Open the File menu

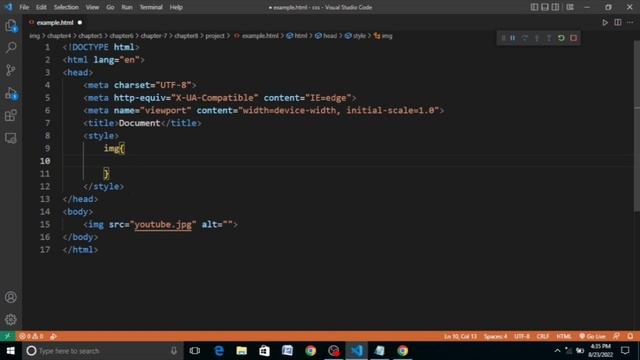[x=24, y=7]
